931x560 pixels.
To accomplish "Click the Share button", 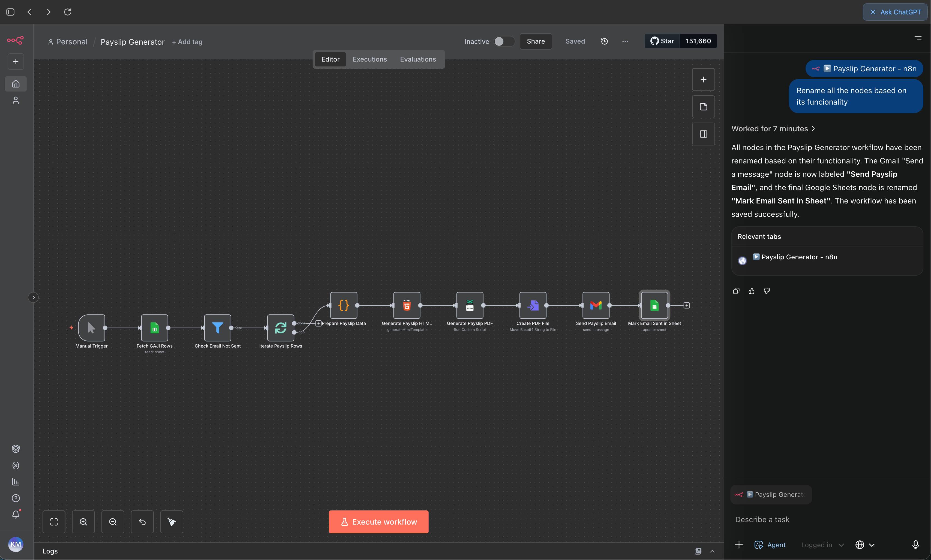I will point(536,41).
